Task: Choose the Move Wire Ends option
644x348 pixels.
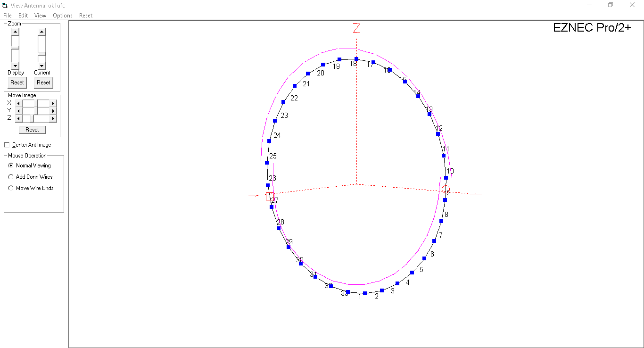Action: point(11,188)
